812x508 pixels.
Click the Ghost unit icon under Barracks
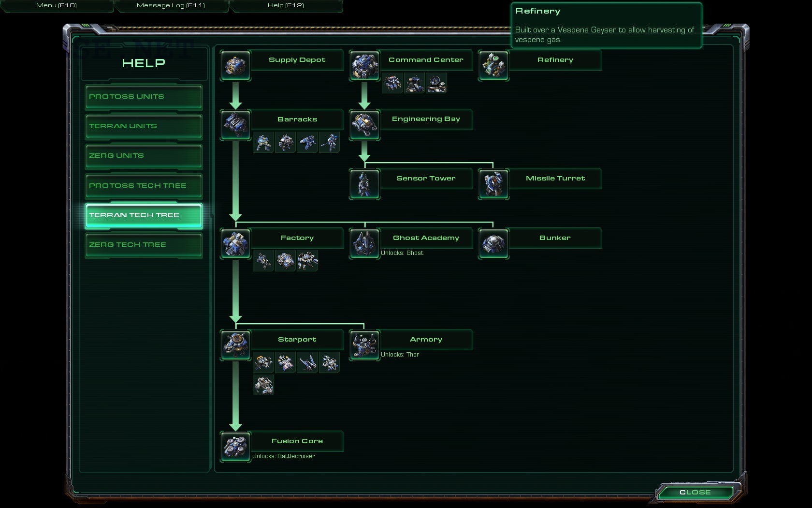click(330, 143)
